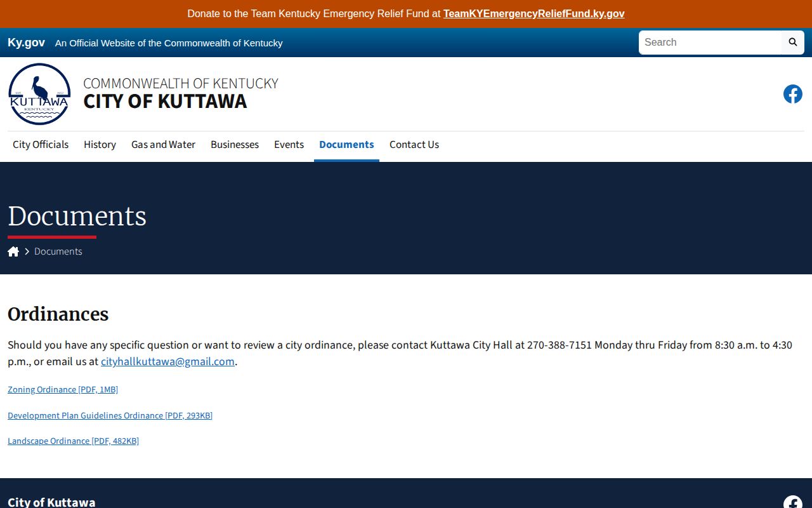Click the Ordinances heading
The width and height of the screenshot is (812, 508).
58,314
